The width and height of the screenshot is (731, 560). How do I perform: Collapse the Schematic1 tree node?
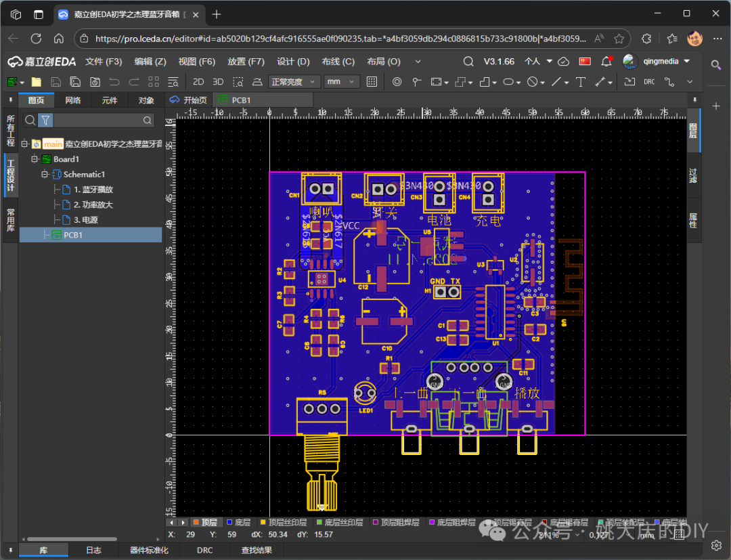(x=45, y=175)
